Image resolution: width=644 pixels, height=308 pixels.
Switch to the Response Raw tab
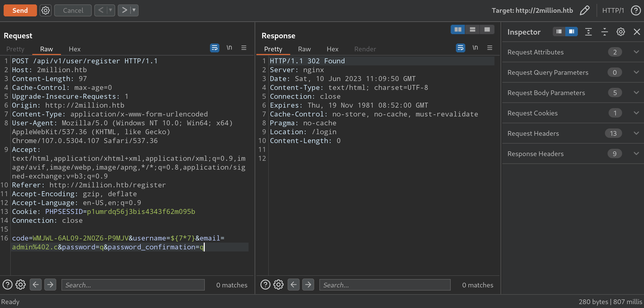305,49
